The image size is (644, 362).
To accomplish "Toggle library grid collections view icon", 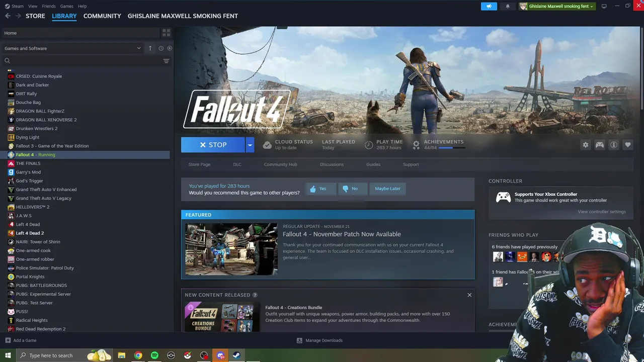I will pos(166,33).
